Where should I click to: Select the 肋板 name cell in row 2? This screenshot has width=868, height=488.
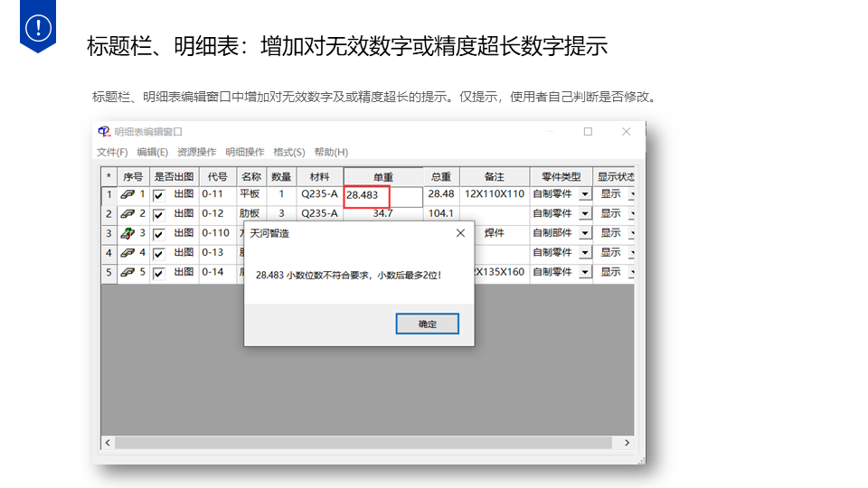[251, 213]
